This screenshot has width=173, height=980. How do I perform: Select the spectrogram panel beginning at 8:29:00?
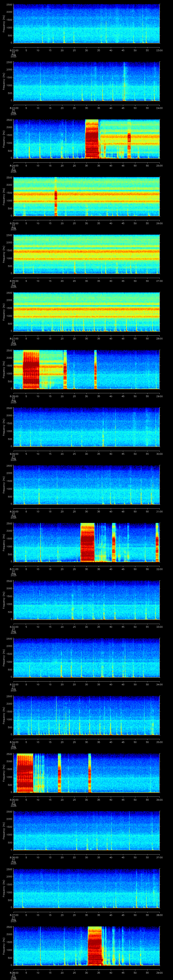coord(86,427)
